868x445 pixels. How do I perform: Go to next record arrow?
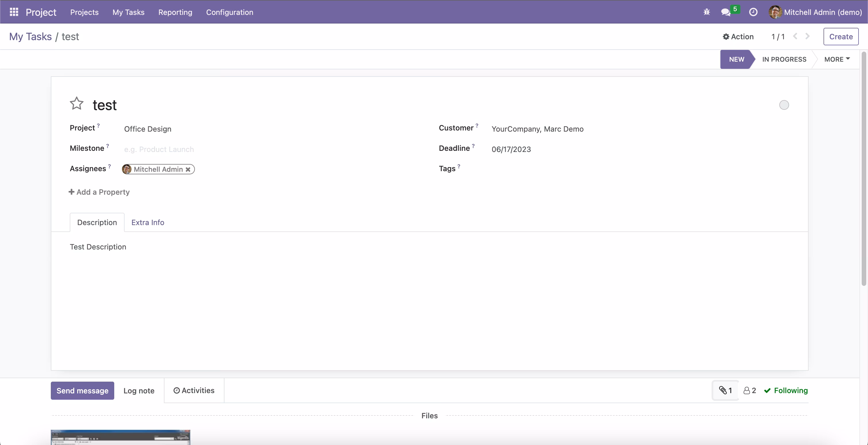tap(807, 36)
